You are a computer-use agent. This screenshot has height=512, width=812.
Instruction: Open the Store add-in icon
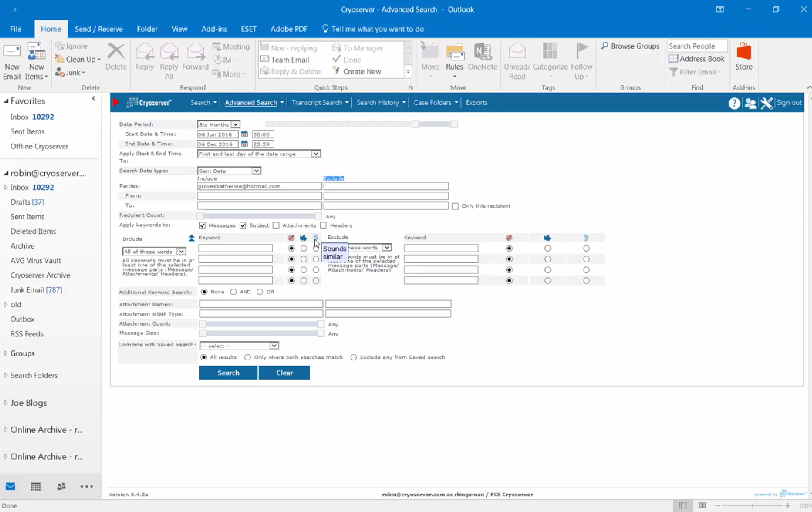point(744,51)
